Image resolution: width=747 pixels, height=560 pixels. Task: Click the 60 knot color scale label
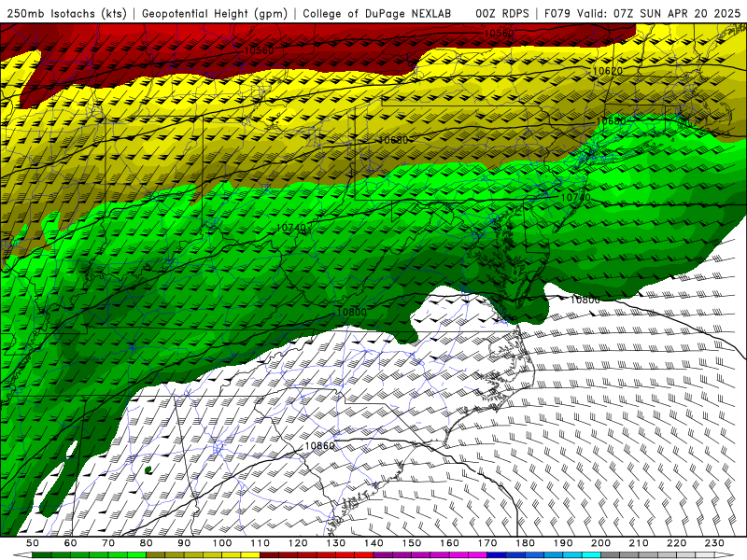[x=70, y=543]
